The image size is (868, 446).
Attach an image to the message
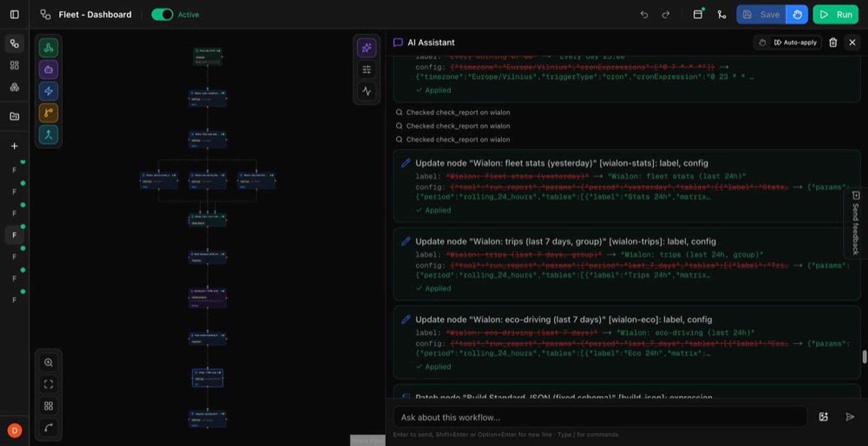pyautogui.click(x=823, y=417)
